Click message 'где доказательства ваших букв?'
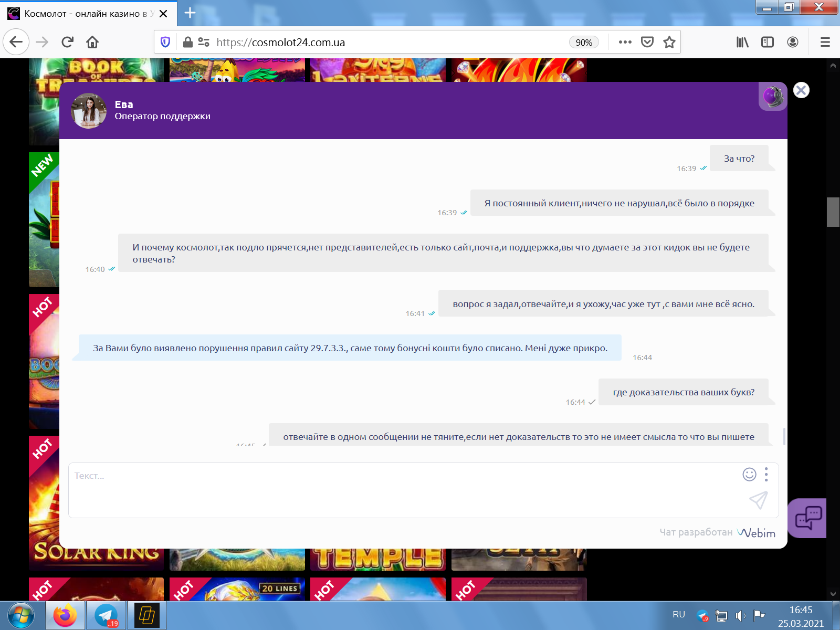 pyautogui.click(x=684, y=392)
